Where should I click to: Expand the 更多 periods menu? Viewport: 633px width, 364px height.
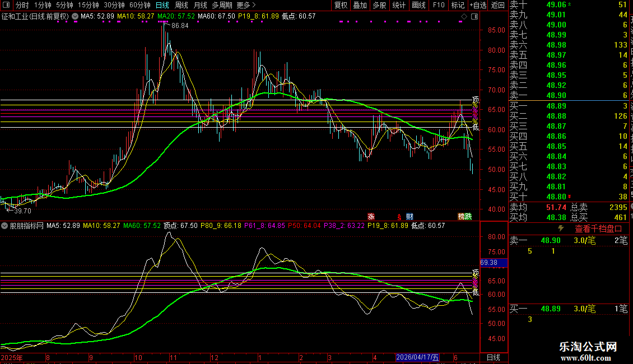(246, 5)
